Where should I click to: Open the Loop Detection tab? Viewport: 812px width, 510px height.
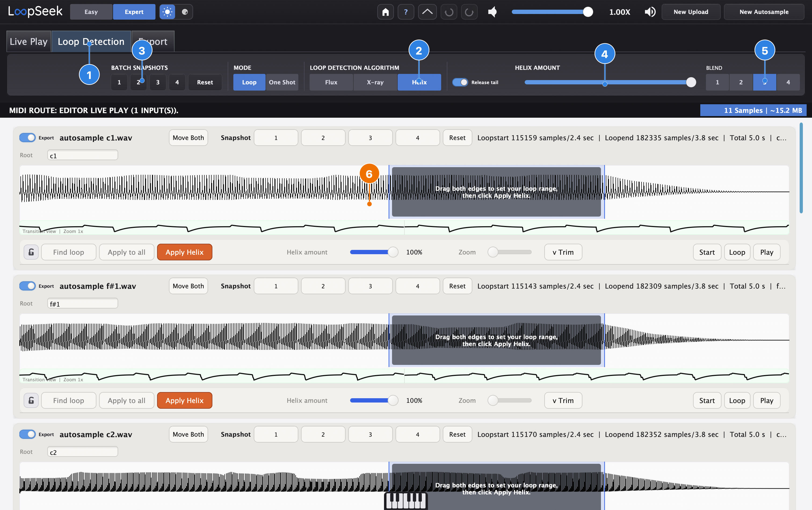pos(91,41)
